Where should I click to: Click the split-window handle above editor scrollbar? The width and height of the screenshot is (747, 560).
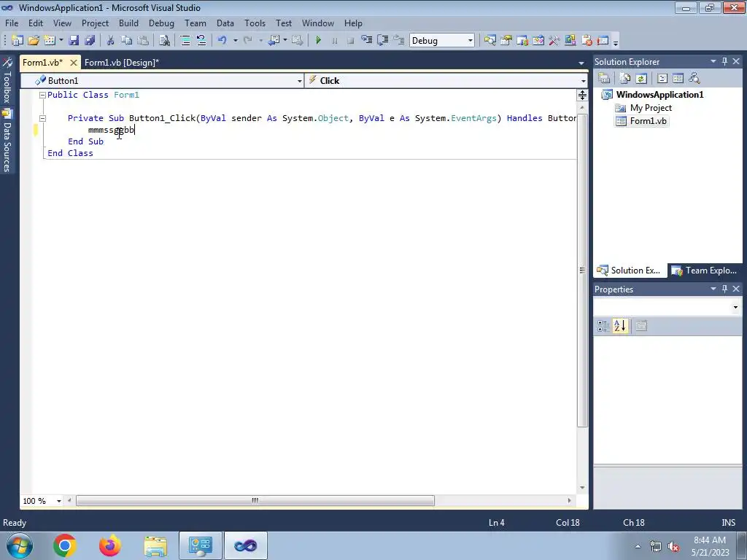(582, 96)
